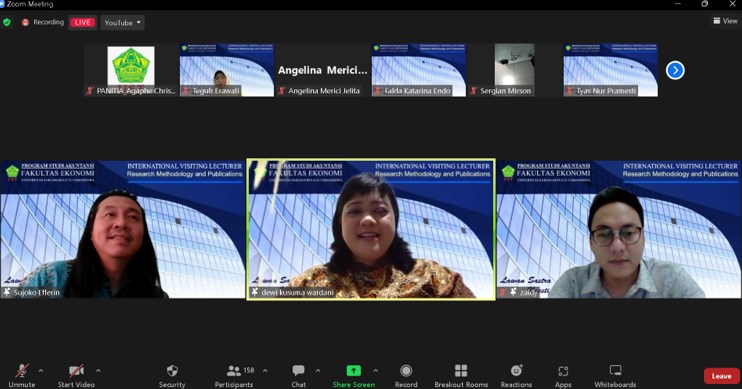The image size is (742, 389).
Task: Open the View layout menu
Action: pos(725,21)
